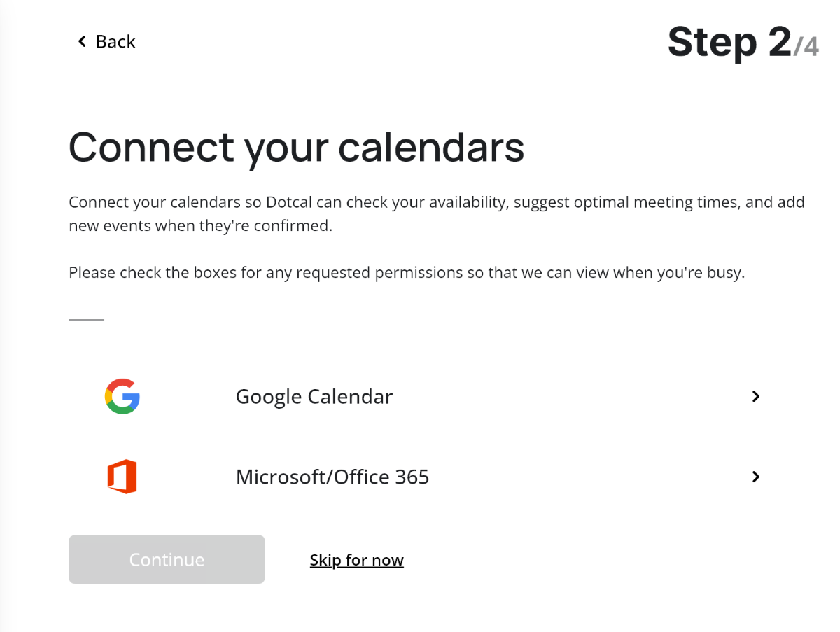Click the Connect your calendars heading

coord(296,147)
